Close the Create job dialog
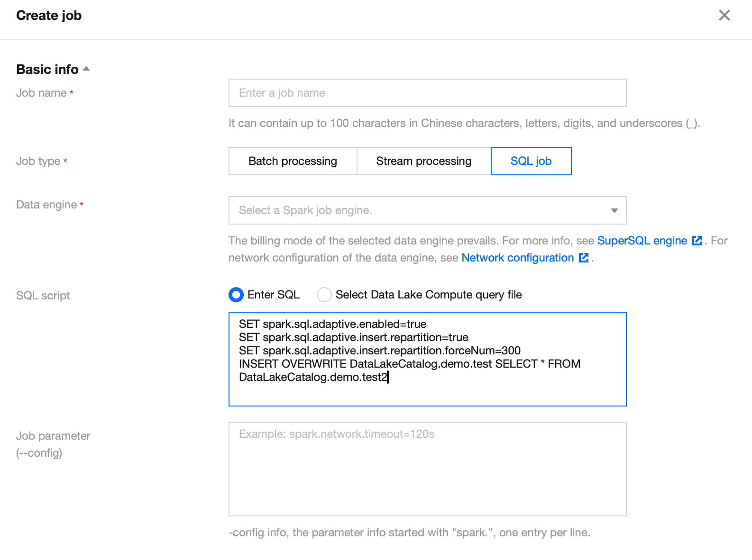The height and width of the screenshot is (560, 752). click(x=724, y=16)
